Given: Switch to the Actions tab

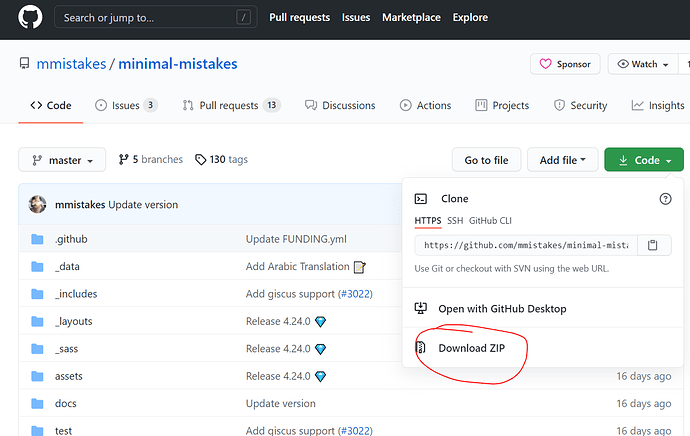Looking at the screenshot, I should coord(426,106).
